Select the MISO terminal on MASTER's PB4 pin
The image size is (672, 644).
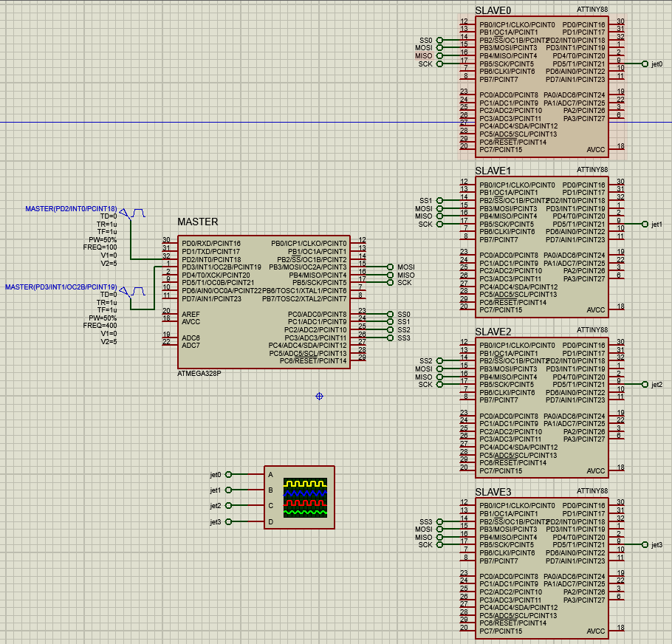pyautogui.click(x=390, y=275)
